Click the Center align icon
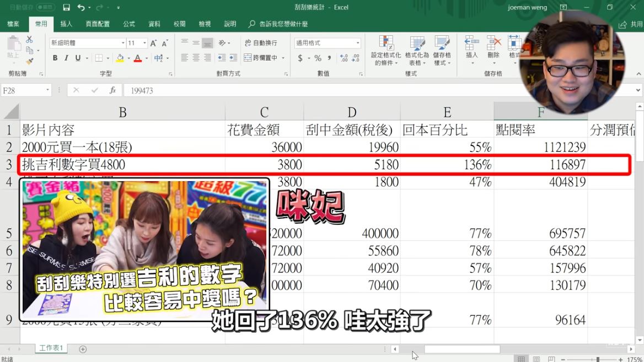This screenshot has width=644, height=362. point(196,58)
